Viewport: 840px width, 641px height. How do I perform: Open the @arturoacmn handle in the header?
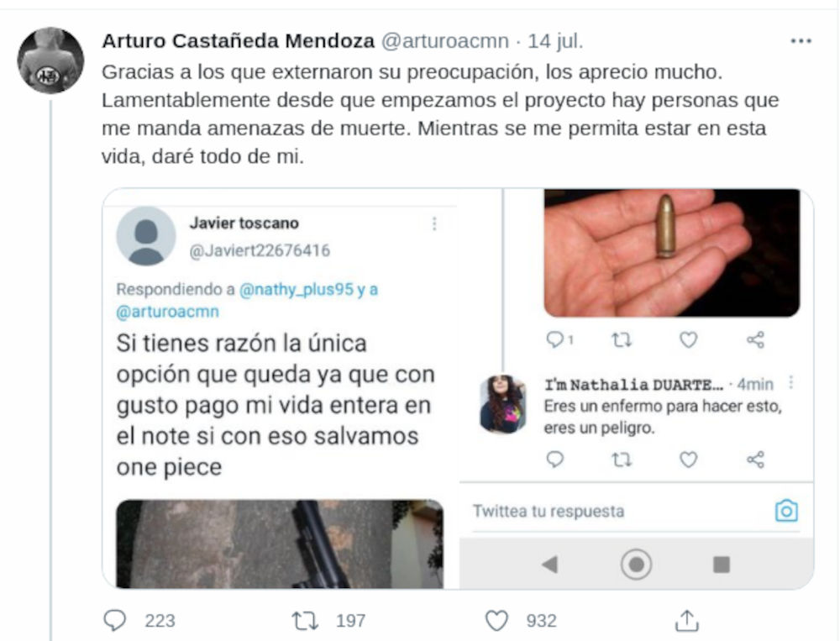click(x=444, y=41)
